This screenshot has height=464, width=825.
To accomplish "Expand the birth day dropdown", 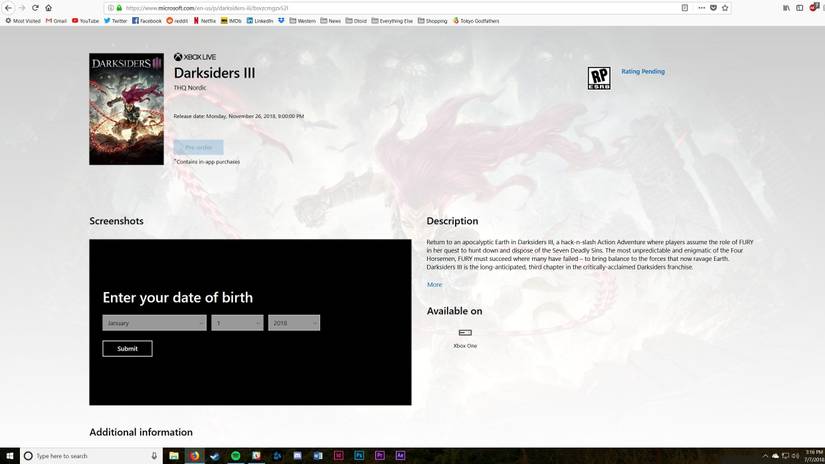I will pyautogui.click(x=237, y=323).
